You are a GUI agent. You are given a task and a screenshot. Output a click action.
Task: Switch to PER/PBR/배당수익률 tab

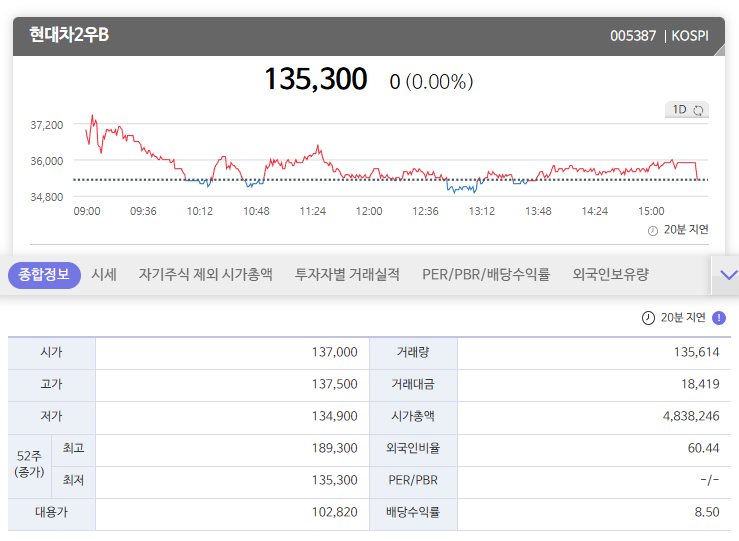pyautogui.click(x=486, y=274)
